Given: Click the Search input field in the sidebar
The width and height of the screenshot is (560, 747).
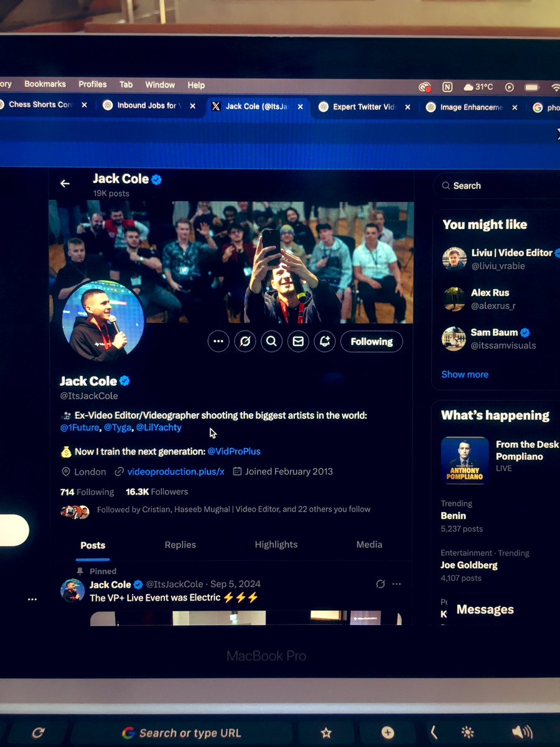Looking at the screenshot, I should [492, 186].
